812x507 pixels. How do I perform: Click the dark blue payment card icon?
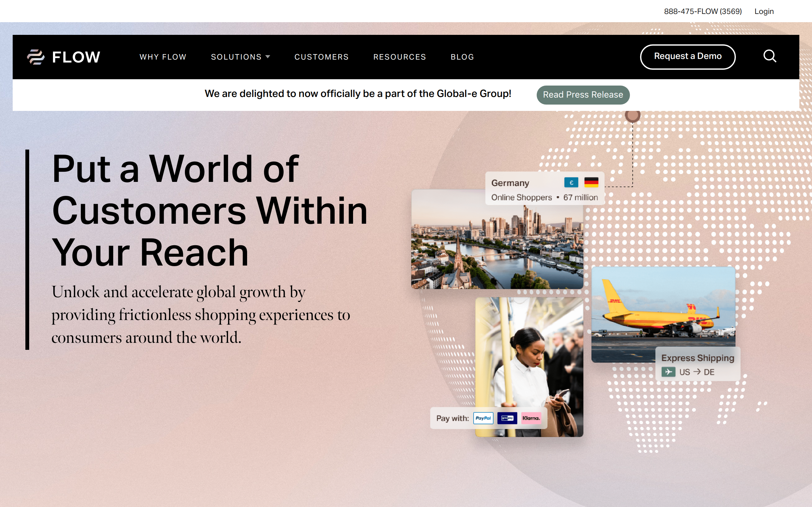[507, 418]
